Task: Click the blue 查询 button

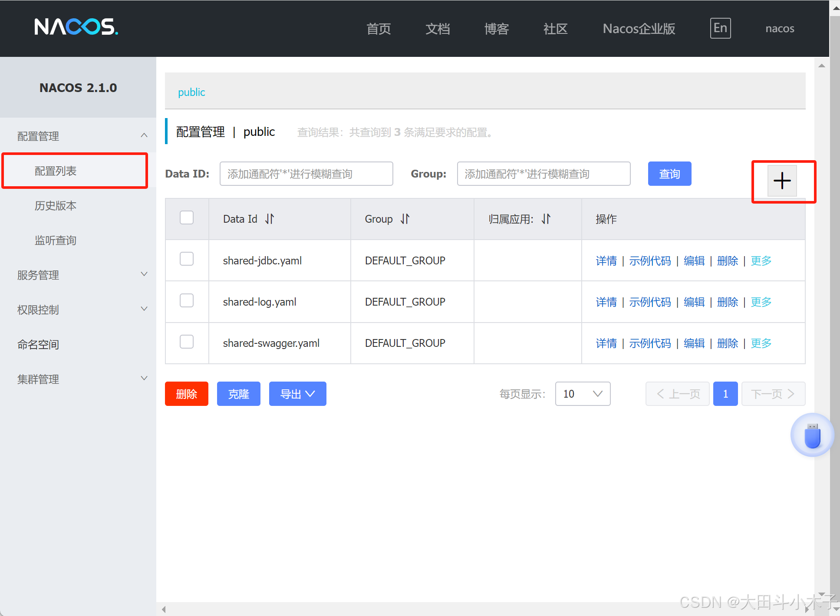Action: (x=669, y=174)
